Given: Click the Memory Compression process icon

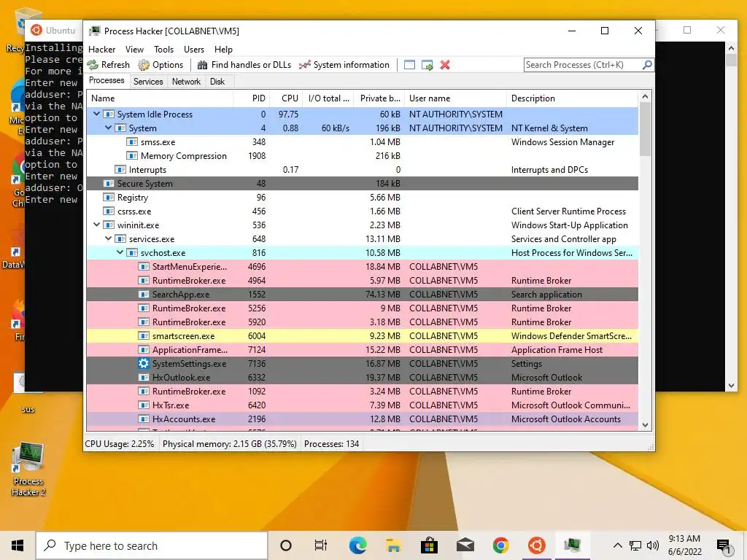Looking at the screenshot, I should (x=132, y=156).
